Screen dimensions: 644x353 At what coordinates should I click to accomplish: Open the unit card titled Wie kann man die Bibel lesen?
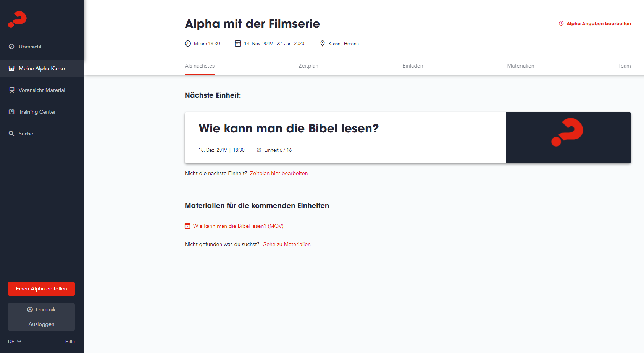tap(408, 137)
